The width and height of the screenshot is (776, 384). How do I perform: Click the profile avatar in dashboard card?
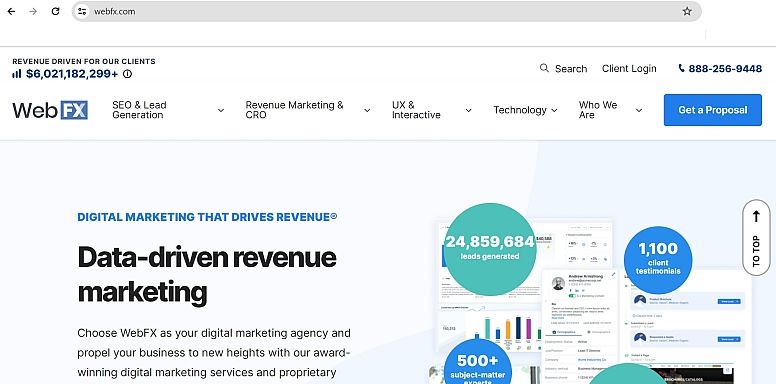pos(558,284)
